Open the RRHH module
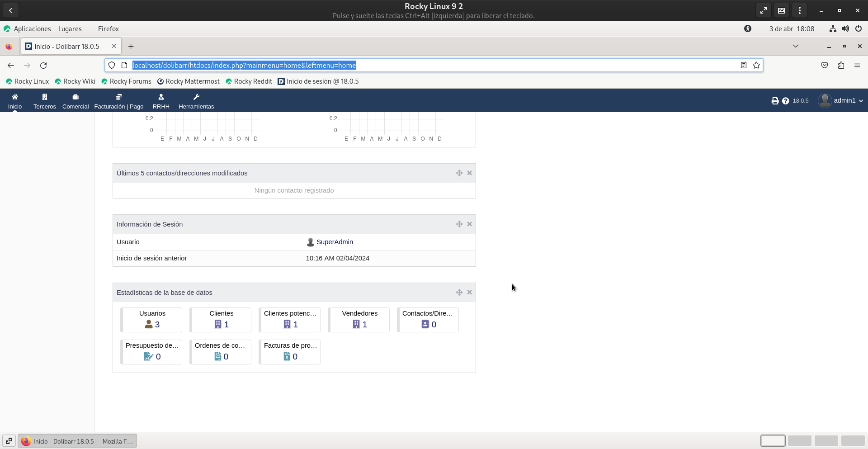Screen dimensions: 868x449 tap(161, 100)
